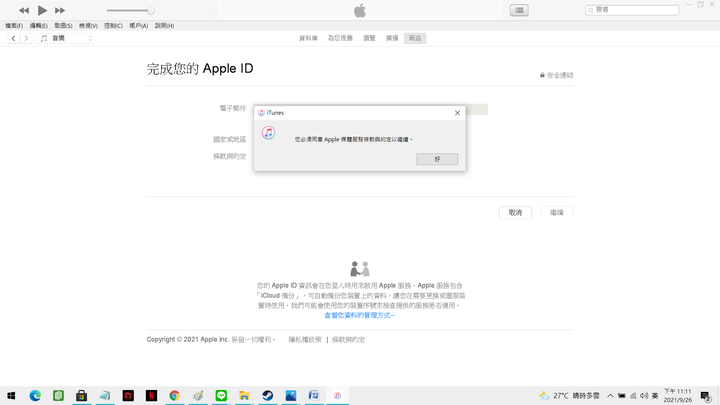The height and width of the screenshot is (405, 720).
Task: Open the Photos app from the taskbar
Action: tap(291, 395)
